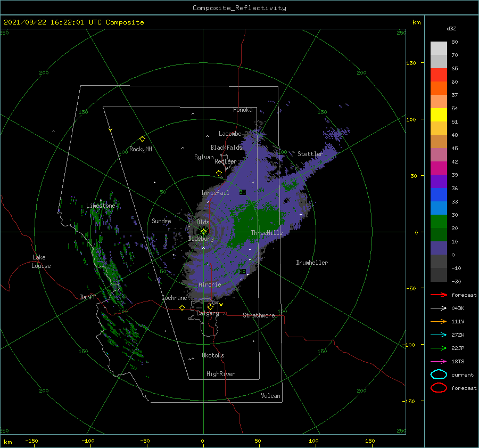Click the Lacombe label
Image resolution: width=479 pixels, height=448 pixels.
[230, 134]
